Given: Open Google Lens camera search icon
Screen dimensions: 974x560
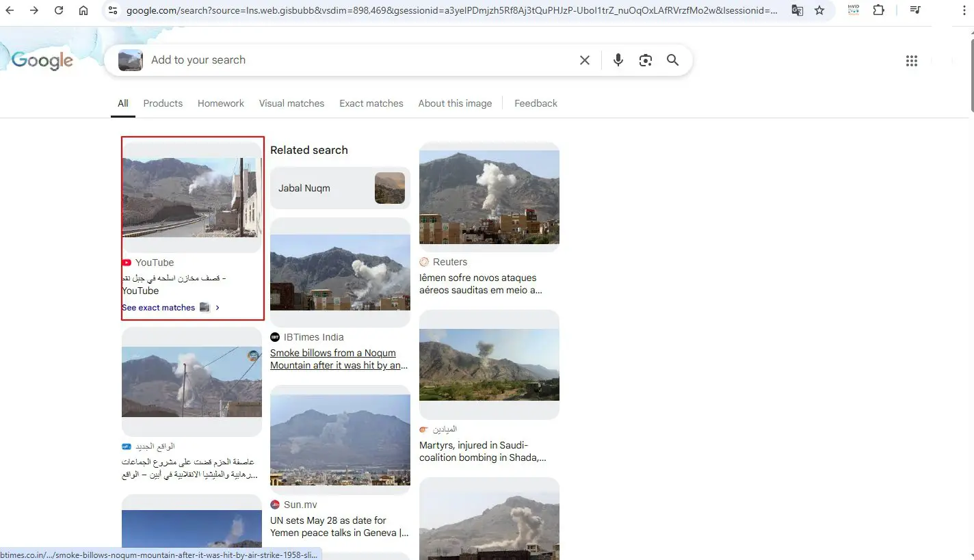Looking at the screenshot, I should [x=646, y=60].
